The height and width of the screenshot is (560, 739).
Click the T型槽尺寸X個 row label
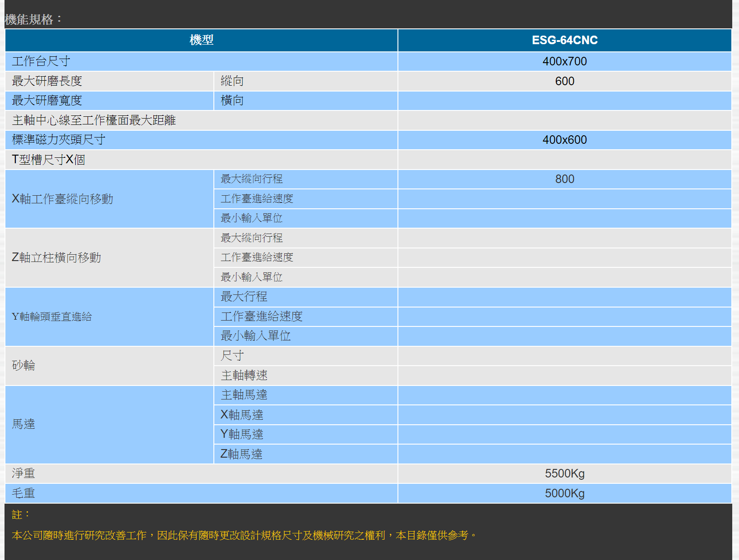[48, 160]
